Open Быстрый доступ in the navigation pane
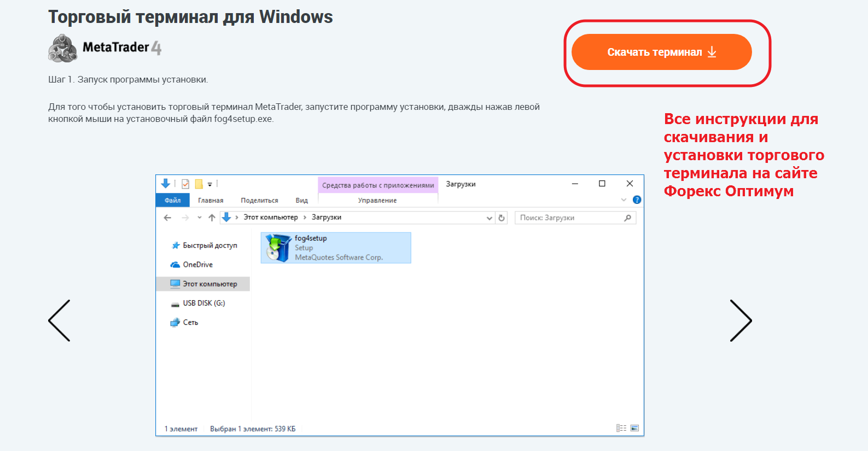The height and width of the screenshot is (451, 868). click(204, 245)
